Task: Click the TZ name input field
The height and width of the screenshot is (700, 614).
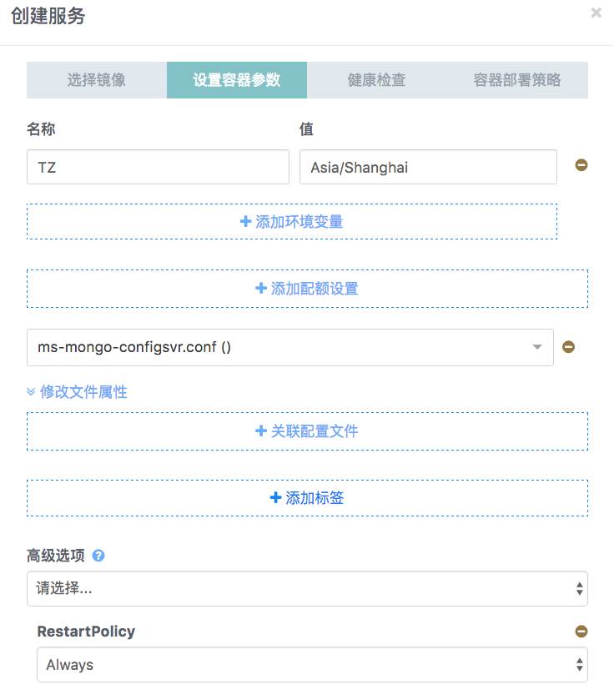Action: click(x=158, y=167)
